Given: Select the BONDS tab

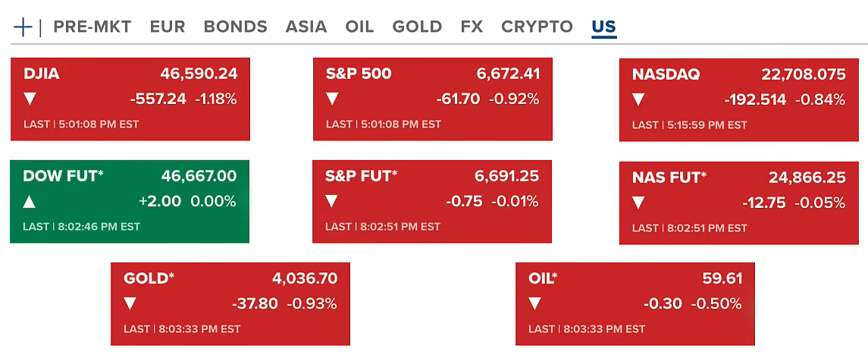Looking at the screenshot, I should [x=235, y=27].
